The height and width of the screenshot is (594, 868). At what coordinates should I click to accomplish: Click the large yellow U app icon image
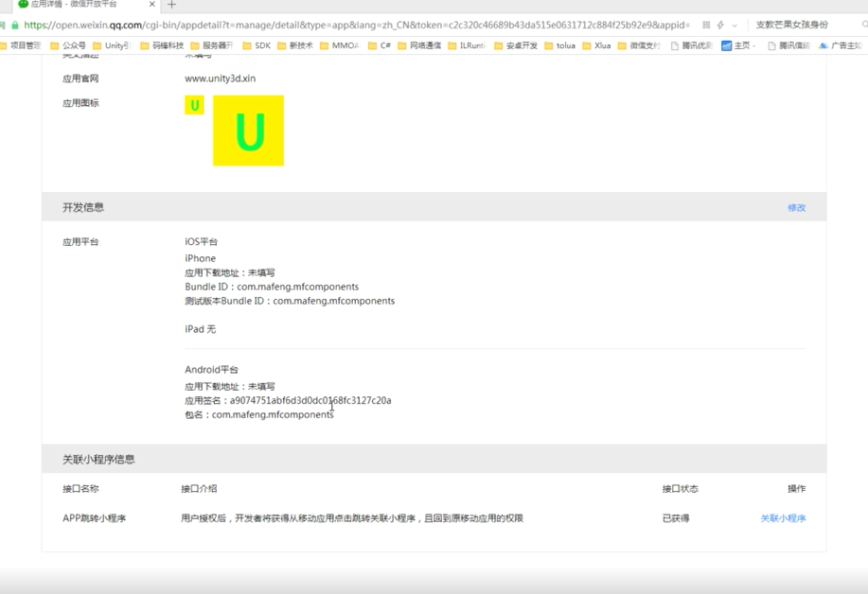tap(248, 131)
